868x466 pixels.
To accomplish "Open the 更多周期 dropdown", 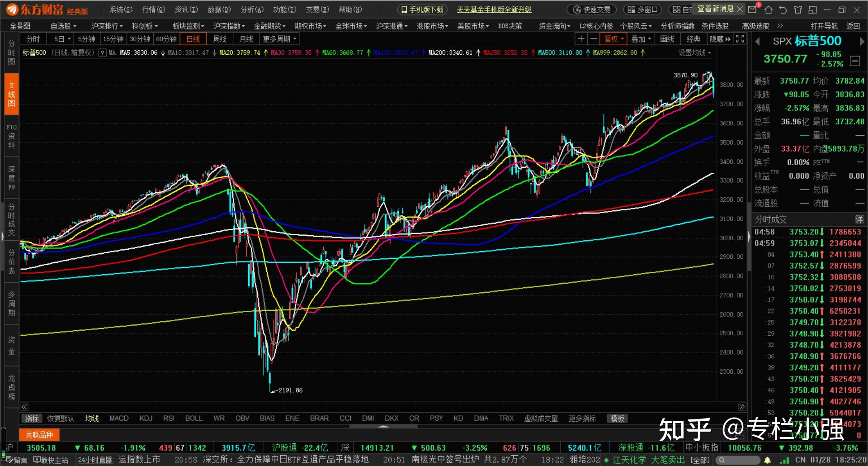I will coord(279,39).
